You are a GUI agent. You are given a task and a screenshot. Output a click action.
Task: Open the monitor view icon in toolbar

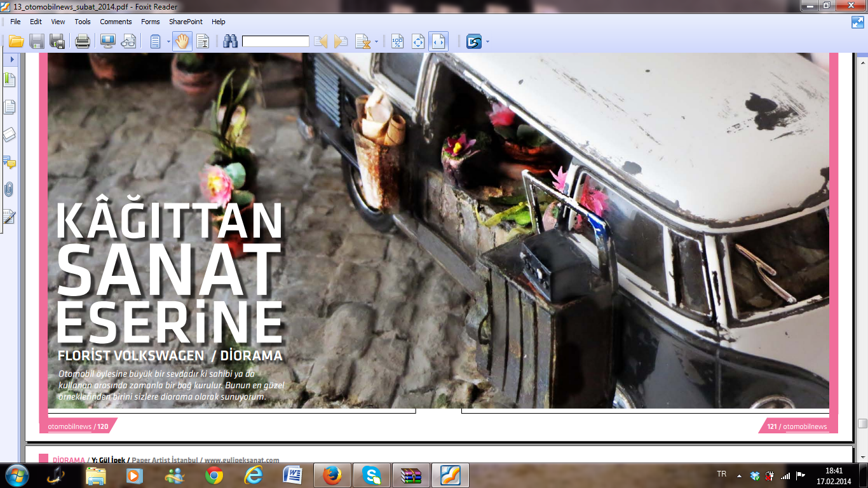pos(107,42)
